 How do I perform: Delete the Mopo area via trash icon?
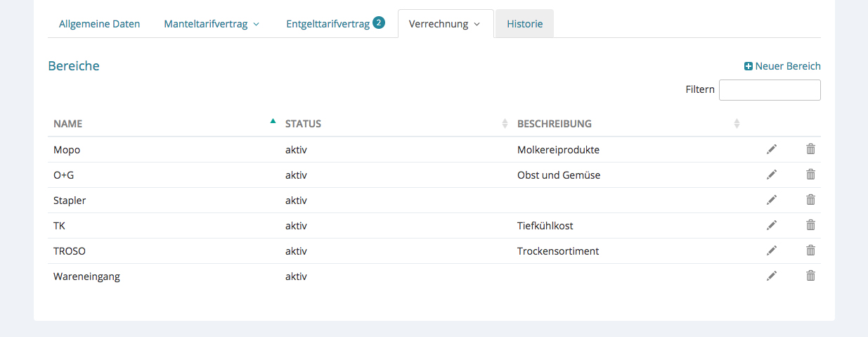click(x=810, y=149)
